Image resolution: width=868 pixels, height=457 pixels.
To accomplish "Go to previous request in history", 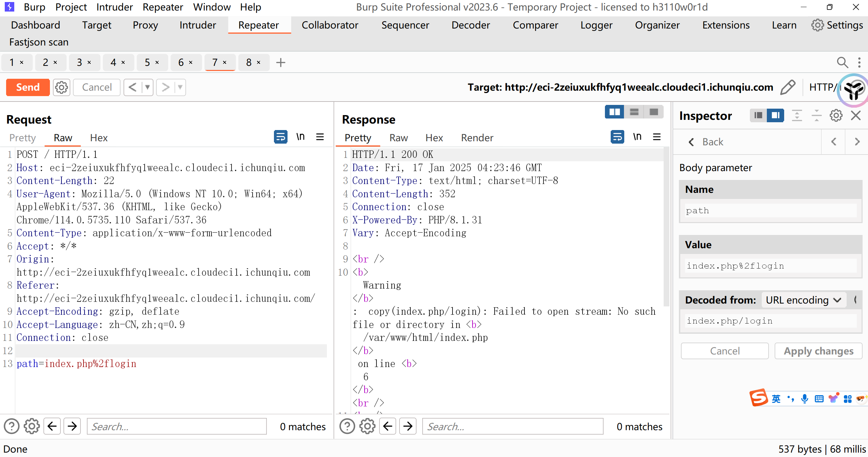I will 133,87.
